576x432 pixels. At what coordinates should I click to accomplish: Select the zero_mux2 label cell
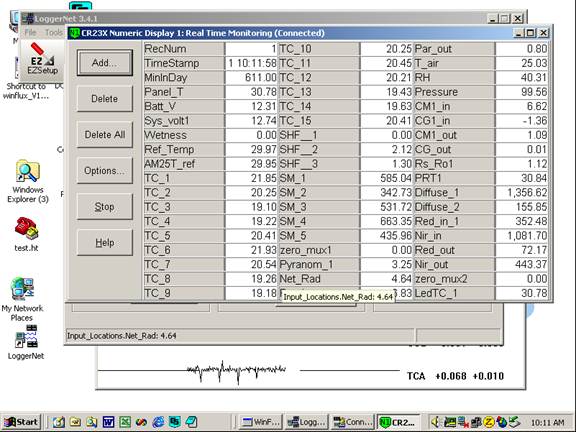coord(454,279)
